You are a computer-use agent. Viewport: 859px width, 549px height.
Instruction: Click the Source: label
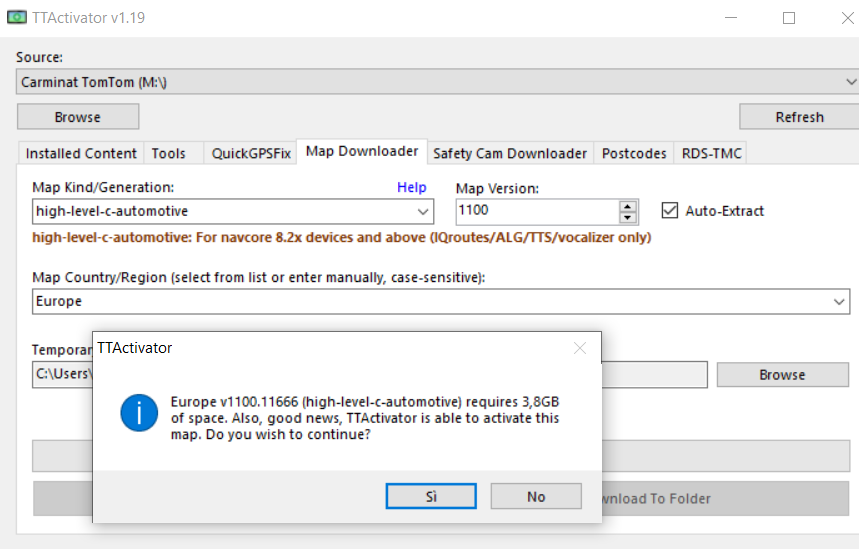[x=39, y=57]
